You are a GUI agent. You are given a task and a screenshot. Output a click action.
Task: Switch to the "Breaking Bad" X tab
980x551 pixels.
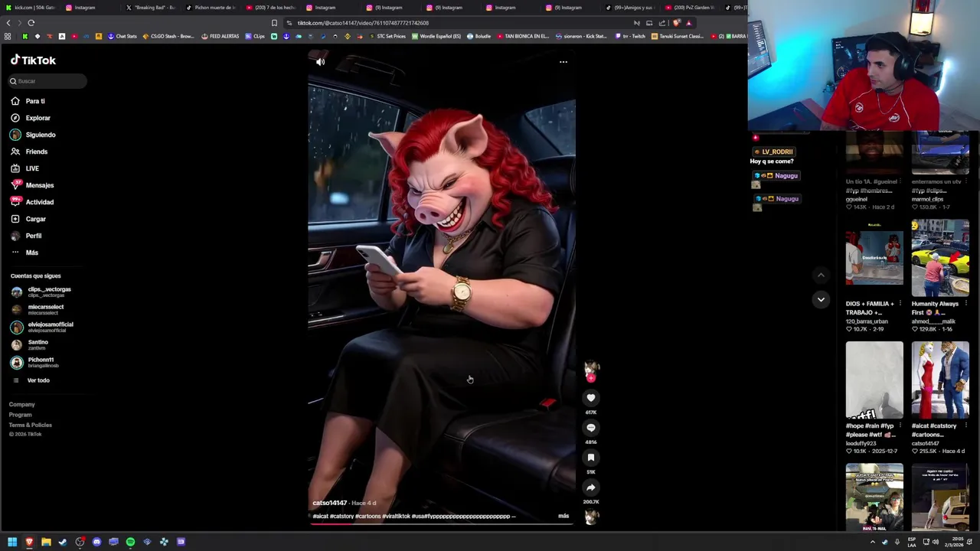pyautogui.click(x=151, y=8)
